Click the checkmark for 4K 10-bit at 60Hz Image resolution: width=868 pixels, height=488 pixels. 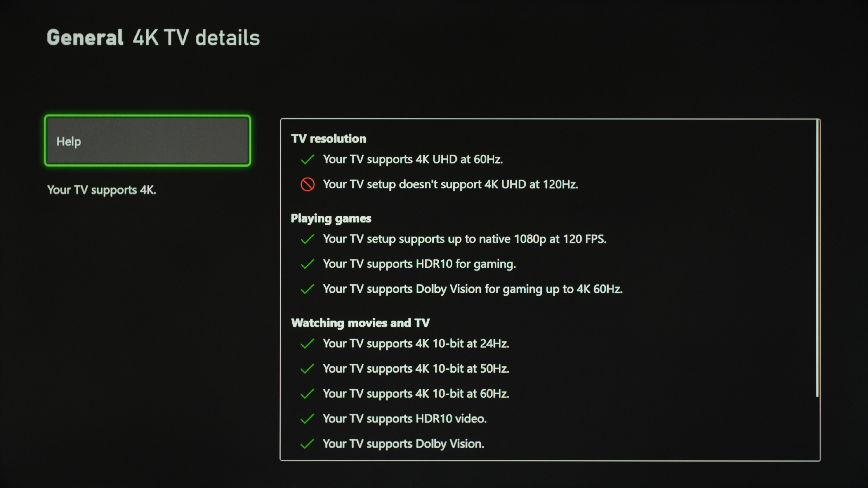click(x=307, y=394)
